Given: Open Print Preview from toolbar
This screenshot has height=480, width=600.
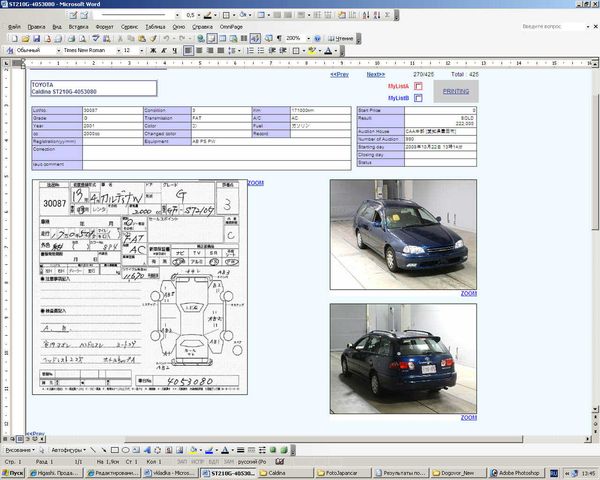Looking at the screenshot, I should [x=82, y=39].
